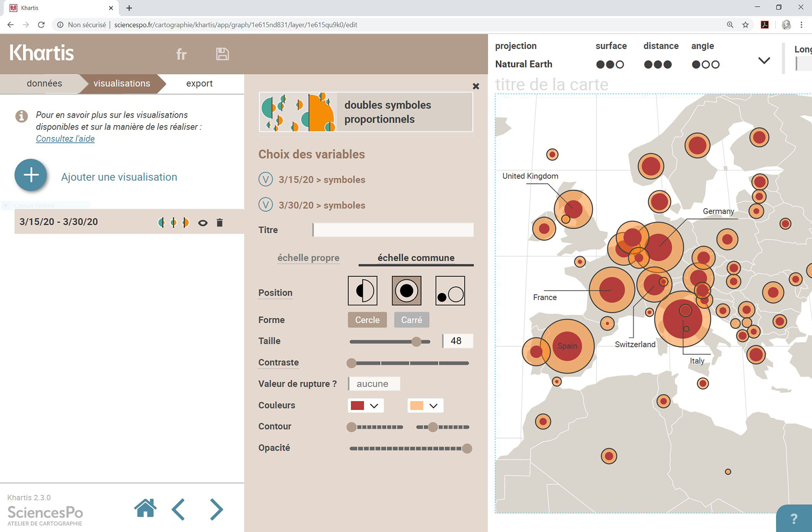
Task: Click the round plus add visualisation button
Action: pyautogui.click(x=31, y=175)
